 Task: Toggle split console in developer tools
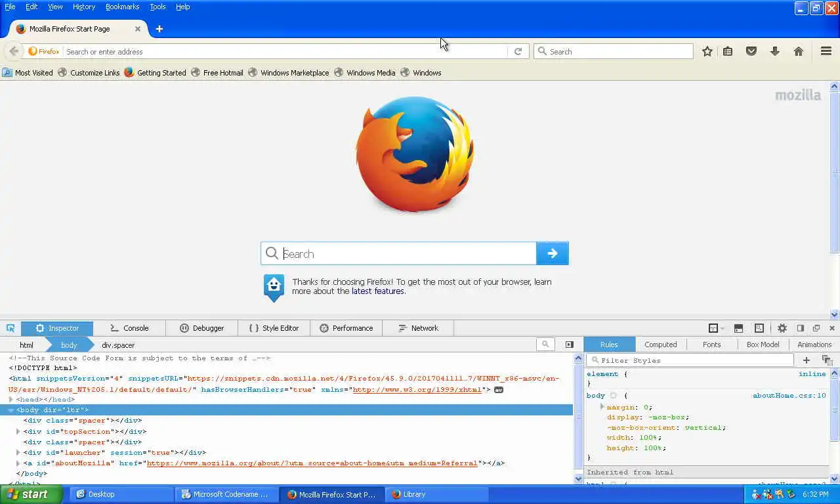[x=738, y=328]
